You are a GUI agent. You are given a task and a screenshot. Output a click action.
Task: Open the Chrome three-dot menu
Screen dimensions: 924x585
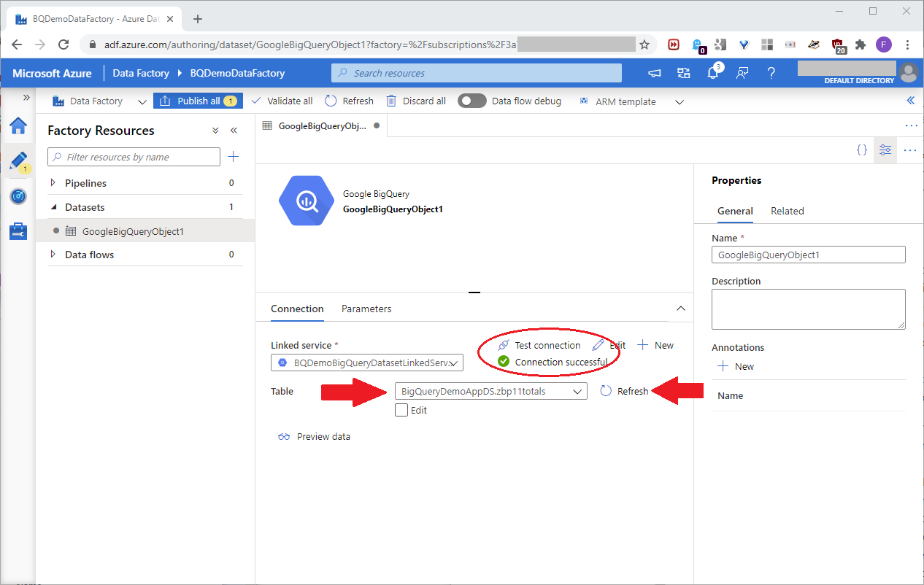point(907,44)
